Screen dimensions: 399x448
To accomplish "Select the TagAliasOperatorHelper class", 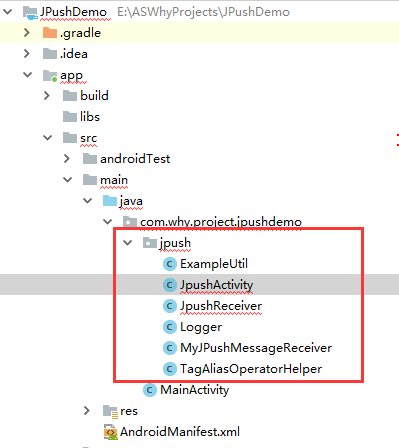I will tap(251, 369).
